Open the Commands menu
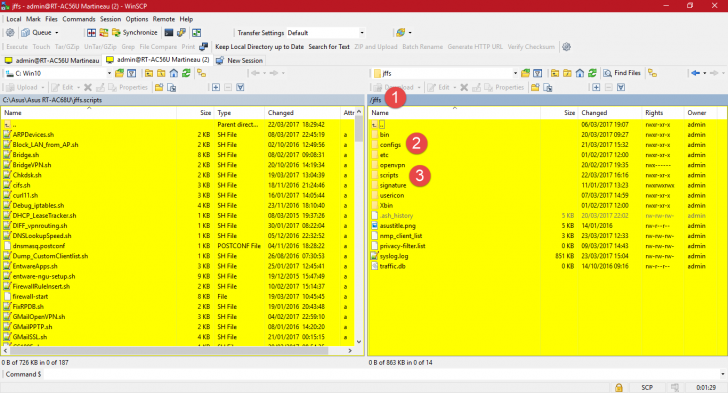 [79, 19]
